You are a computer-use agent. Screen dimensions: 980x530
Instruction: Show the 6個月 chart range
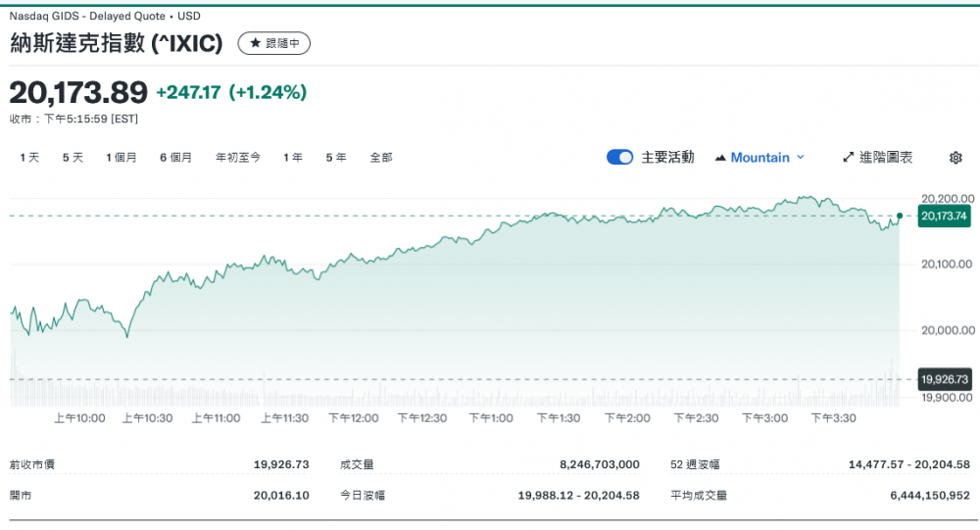point(176,158)
